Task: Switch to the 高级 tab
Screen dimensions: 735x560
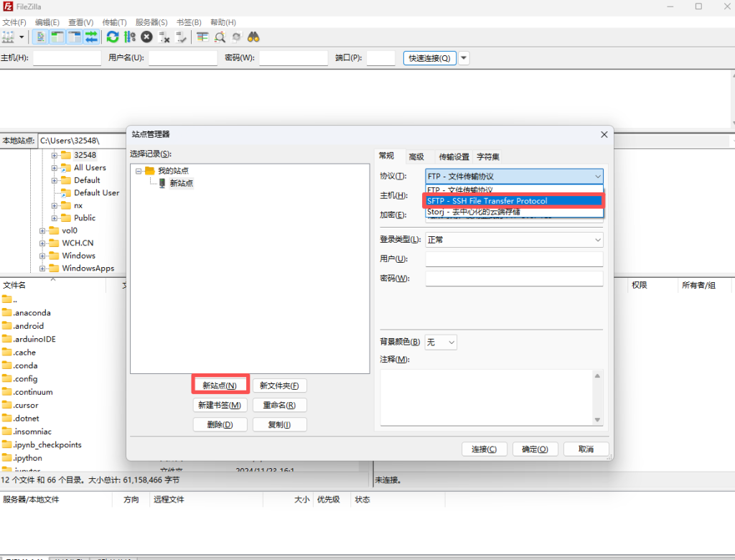Action: point(416,157)
